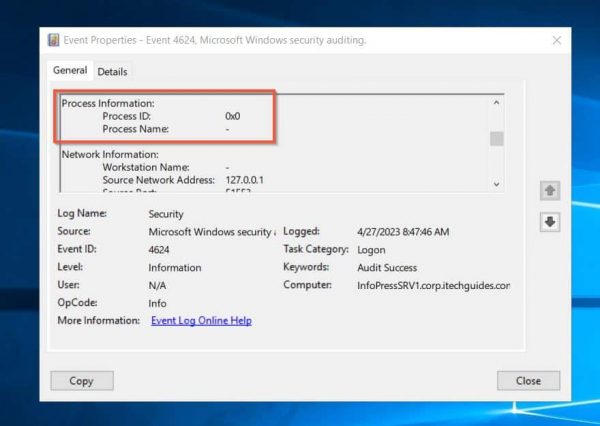Click the 'OpCode:' label

click(x=77, y=303)
